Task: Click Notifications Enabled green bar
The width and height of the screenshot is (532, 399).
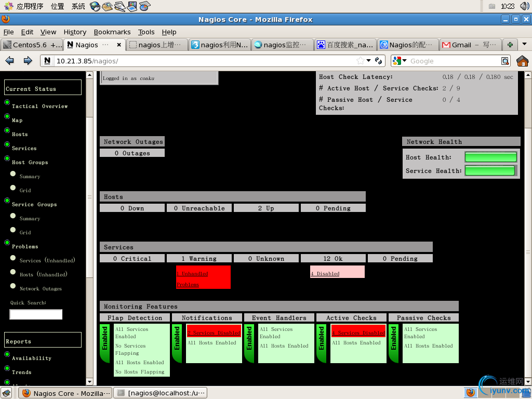Action: pyautogui.click(x=177, y=343)
